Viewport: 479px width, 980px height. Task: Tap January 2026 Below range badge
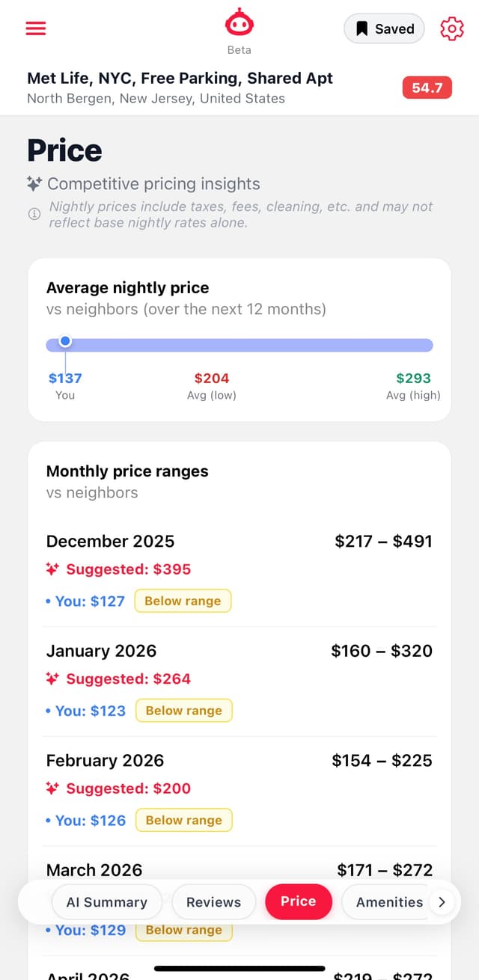pyautogui.click(x=183, y=711)
